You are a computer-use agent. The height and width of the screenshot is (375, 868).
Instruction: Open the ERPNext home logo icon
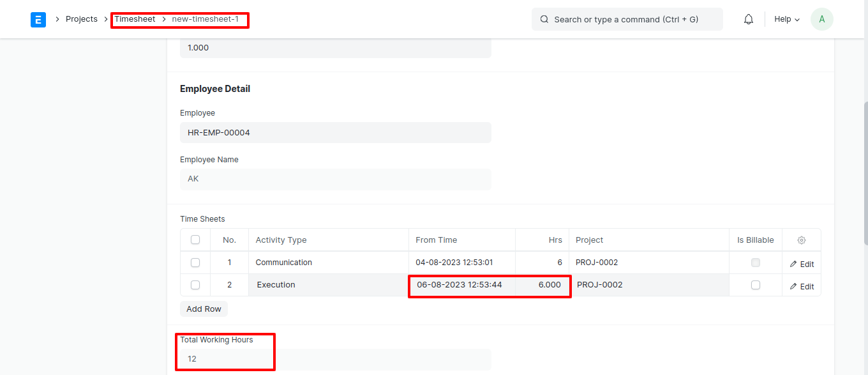[x=38, y=20]
